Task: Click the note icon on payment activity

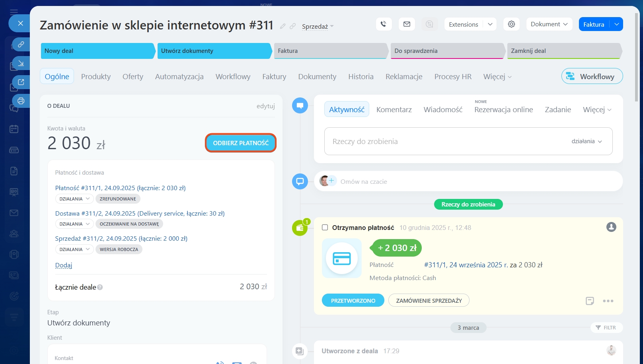Action: pyautogui.click(x=590, y=301)
